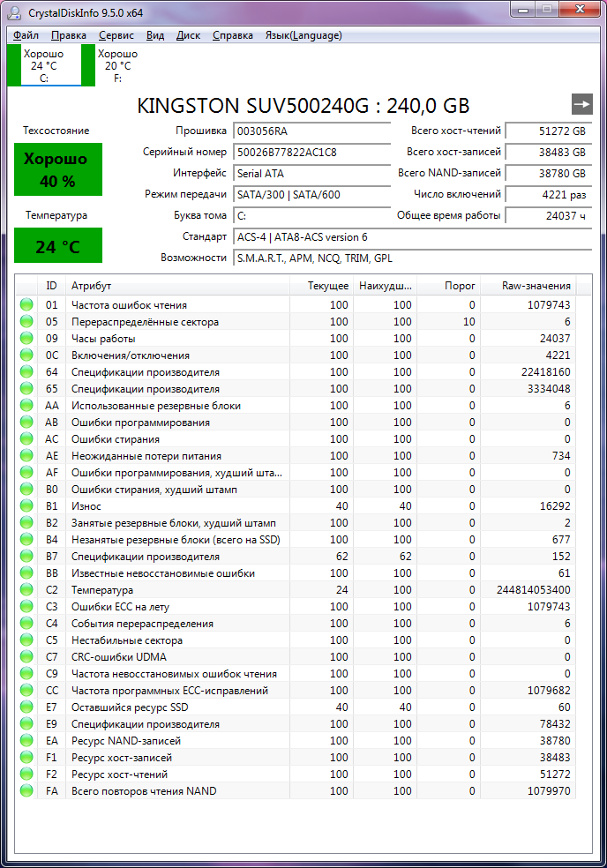Click status icon for Оставшийся ресурс SSD row
This screenshot has width=607, height=868.
(26, 707)
